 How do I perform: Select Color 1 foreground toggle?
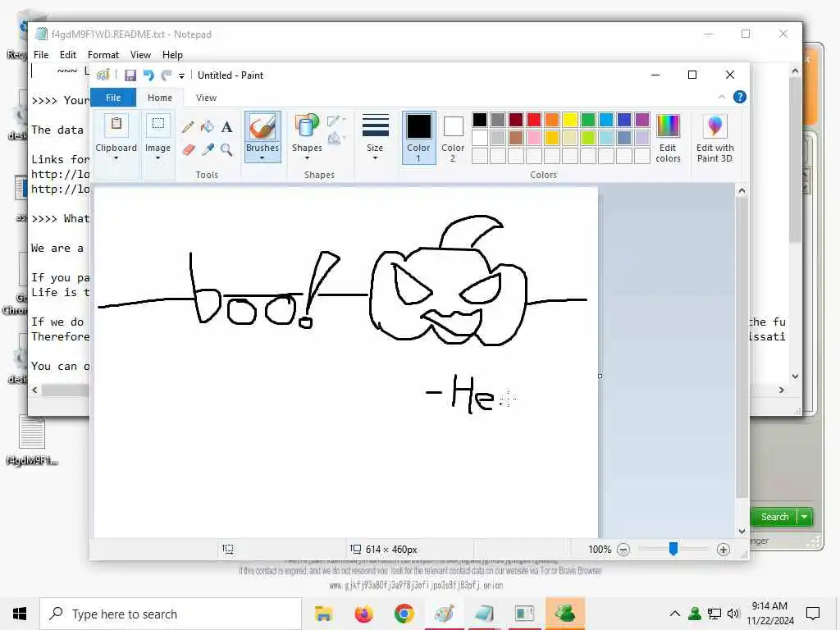click(419, 137)
